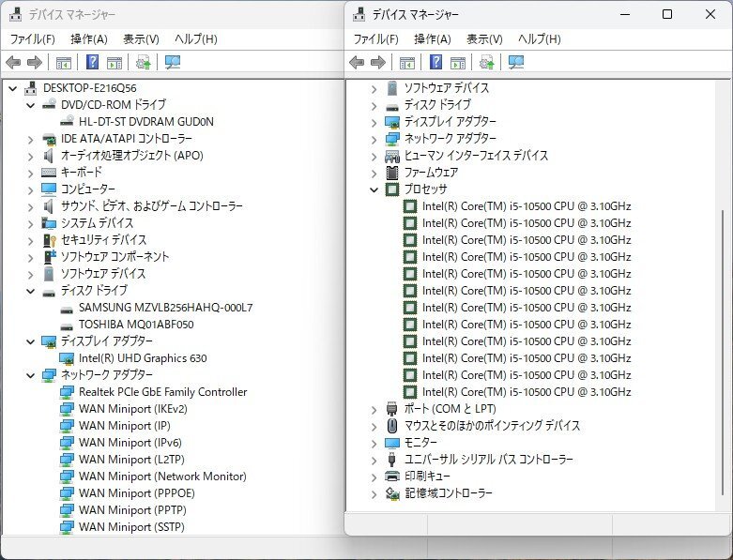
Task: Click Scan for hardware changes icon in the back window
Action: (x=172, y=63)
